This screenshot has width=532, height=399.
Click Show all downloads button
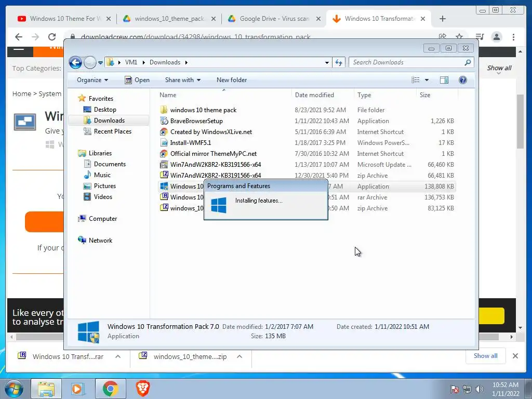tap(486, 356)
